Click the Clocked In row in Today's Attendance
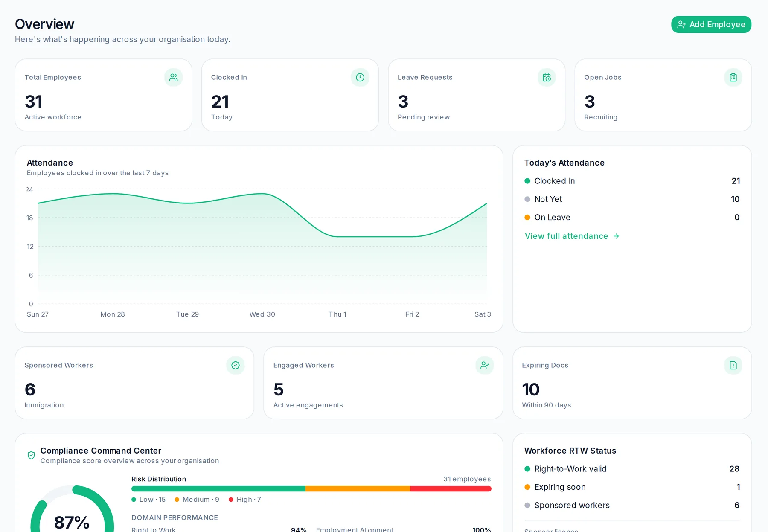768x532 pixels. pos(632,181)
